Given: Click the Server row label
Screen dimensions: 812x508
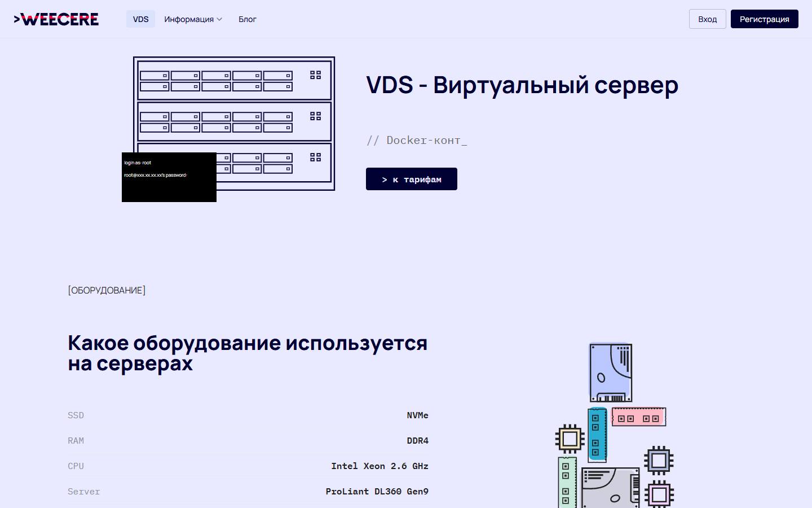Looking at the screenshot, I should tap(83, 492).
